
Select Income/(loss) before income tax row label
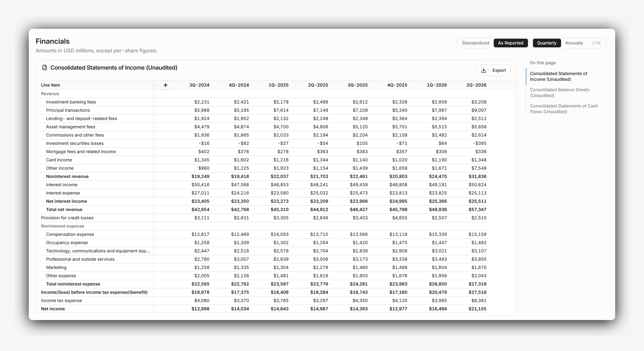[x=94, y=292]
